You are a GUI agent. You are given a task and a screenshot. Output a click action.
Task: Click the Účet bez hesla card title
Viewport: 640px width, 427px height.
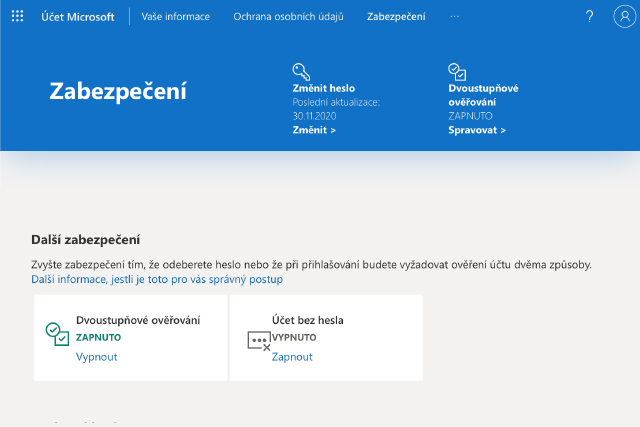coord(308,320)
